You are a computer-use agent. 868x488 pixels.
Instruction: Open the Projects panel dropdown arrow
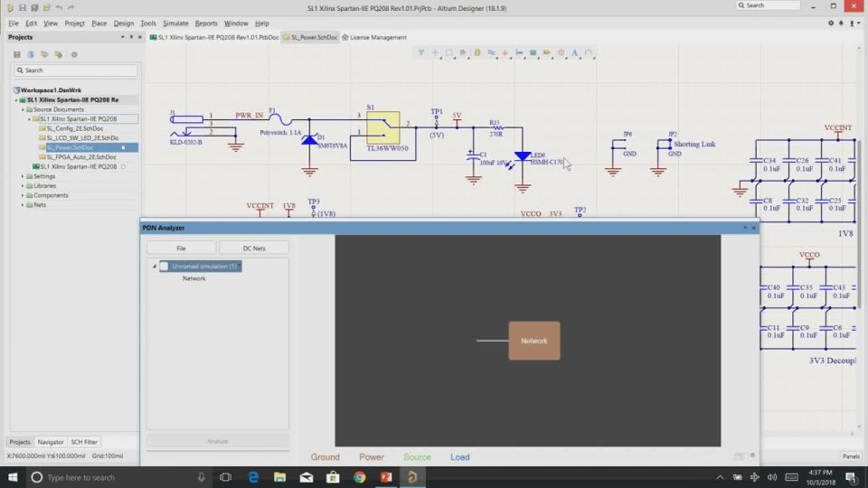122,37
